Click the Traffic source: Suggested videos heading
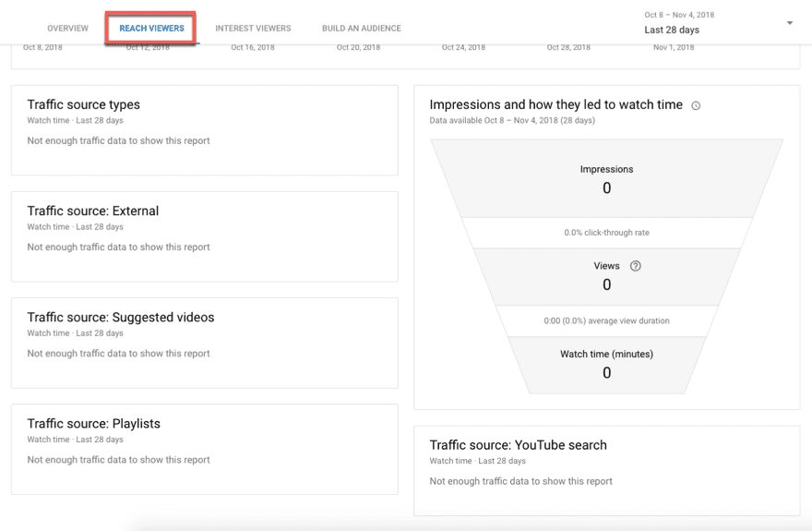812x531 pixels. tap(121, 317)
